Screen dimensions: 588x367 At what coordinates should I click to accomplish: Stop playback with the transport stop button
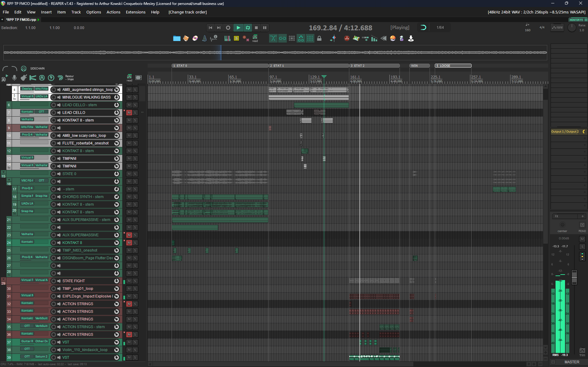(x=256, y=28)
